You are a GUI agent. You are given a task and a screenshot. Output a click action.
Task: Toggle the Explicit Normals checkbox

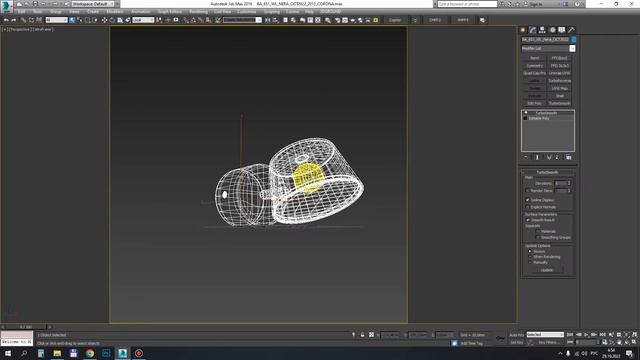point(527,207)
